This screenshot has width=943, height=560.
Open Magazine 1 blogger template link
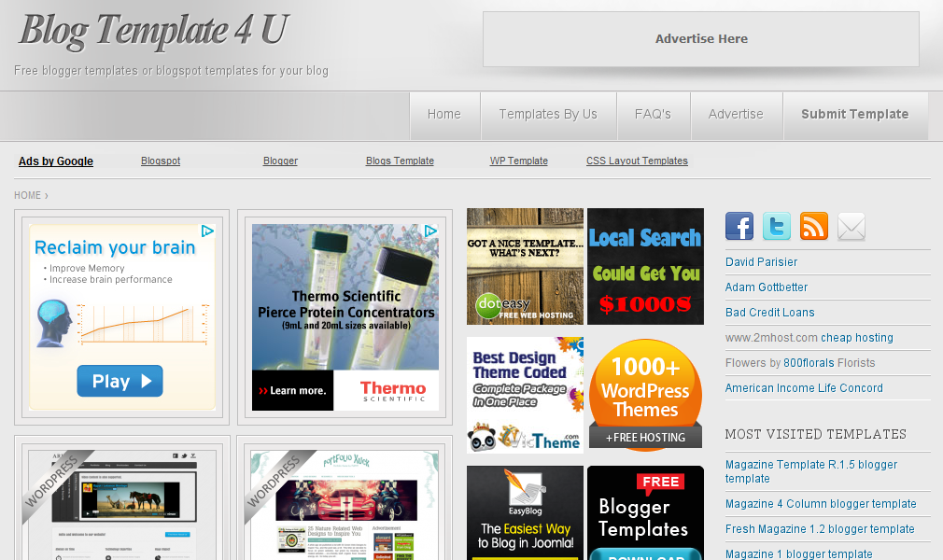point(798,554)
